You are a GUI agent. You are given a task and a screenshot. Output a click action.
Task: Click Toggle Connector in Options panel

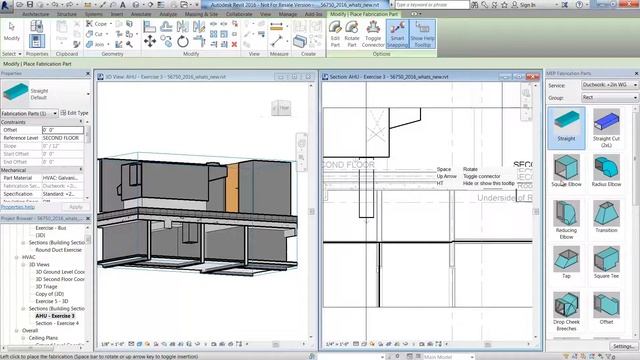pos(373,34)
